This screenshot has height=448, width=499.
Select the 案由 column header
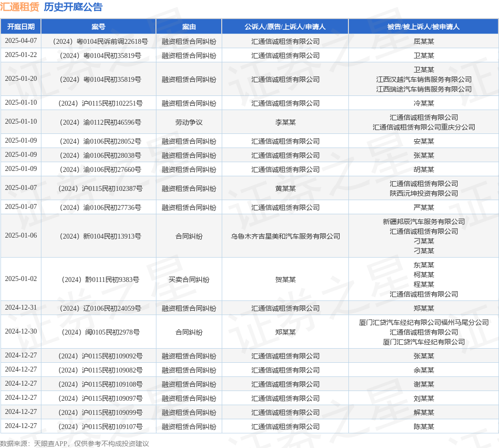pos(189,27)
